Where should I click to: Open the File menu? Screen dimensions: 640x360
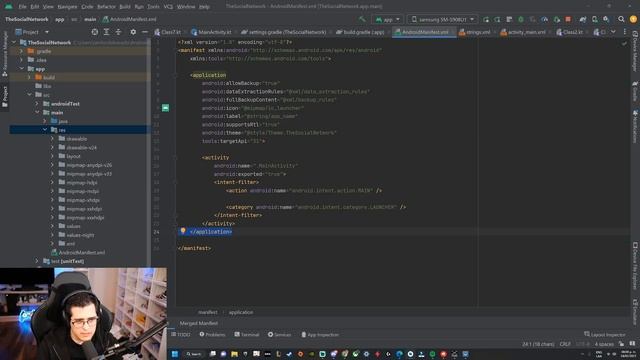coord(22,7)
